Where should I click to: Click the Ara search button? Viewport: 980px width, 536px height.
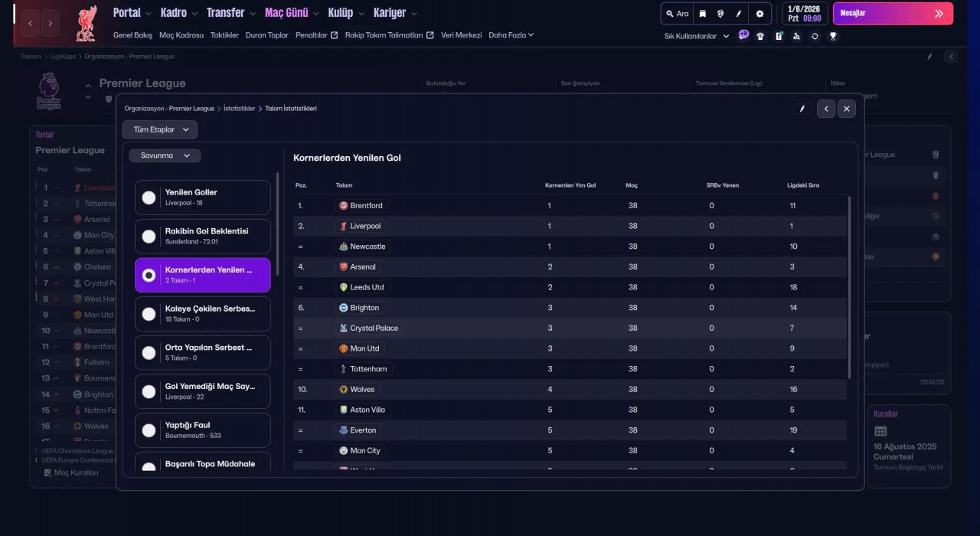pyautogui.click(x=678, y=14)
